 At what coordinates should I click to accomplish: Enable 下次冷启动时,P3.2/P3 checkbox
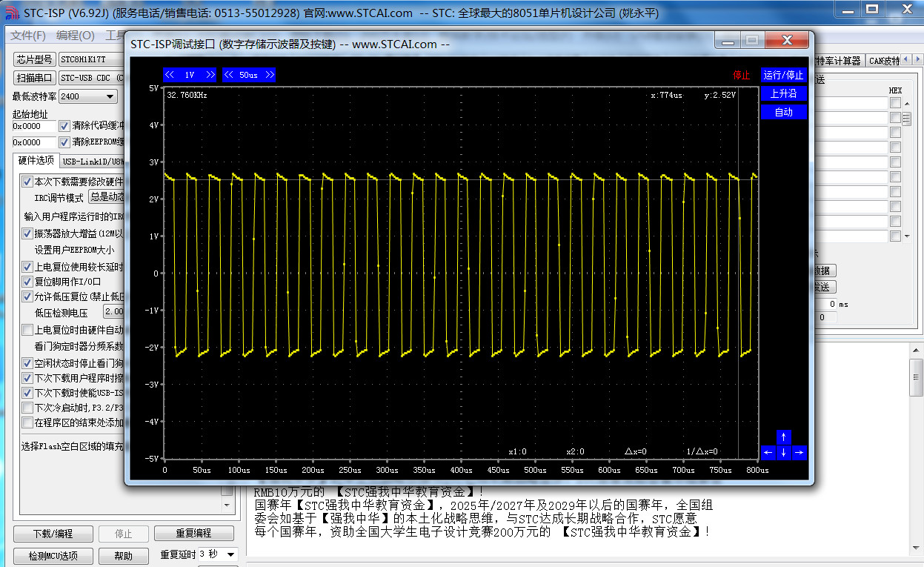pyautogui.click(x=27, y=408)
